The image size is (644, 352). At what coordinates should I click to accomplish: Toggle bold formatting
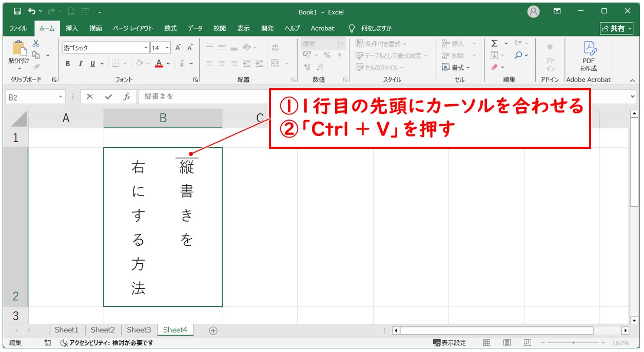[68, 64]
